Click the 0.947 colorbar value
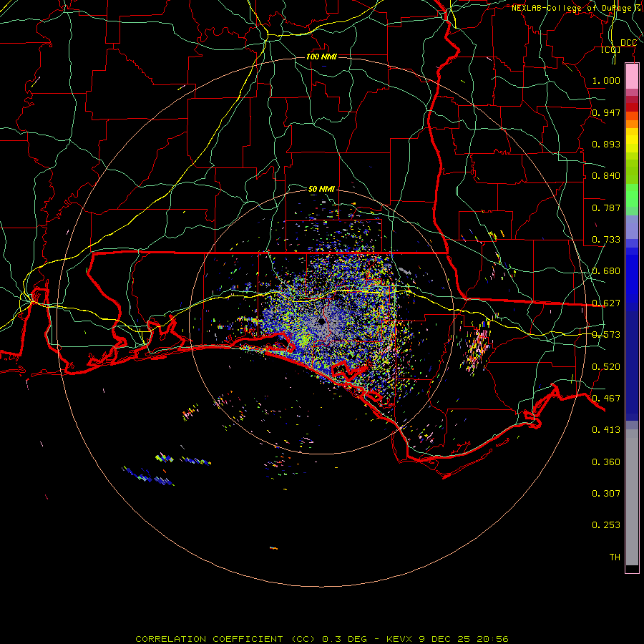This screenshot has width=644, height=644. [606, 112]
